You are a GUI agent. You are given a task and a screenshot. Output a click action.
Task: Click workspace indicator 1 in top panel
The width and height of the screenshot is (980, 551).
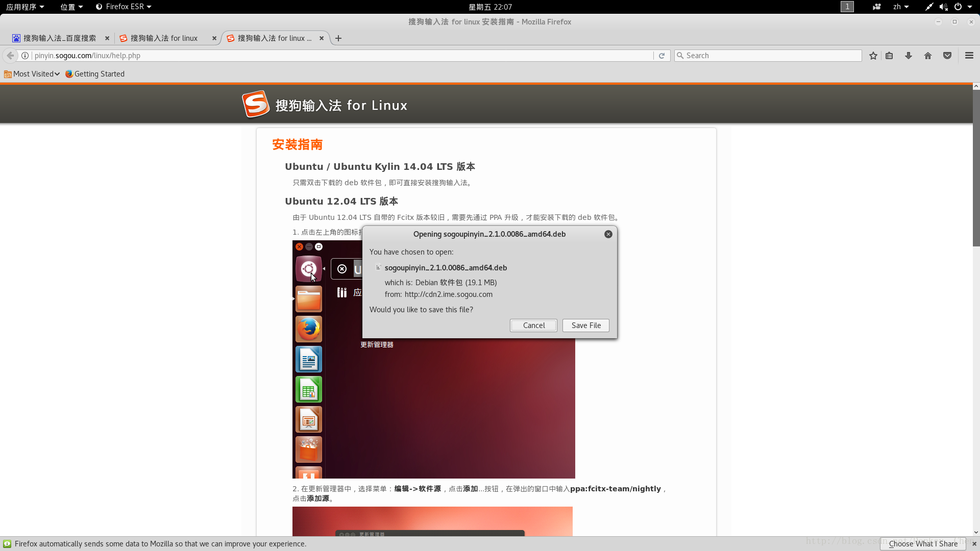pos(847,7)
